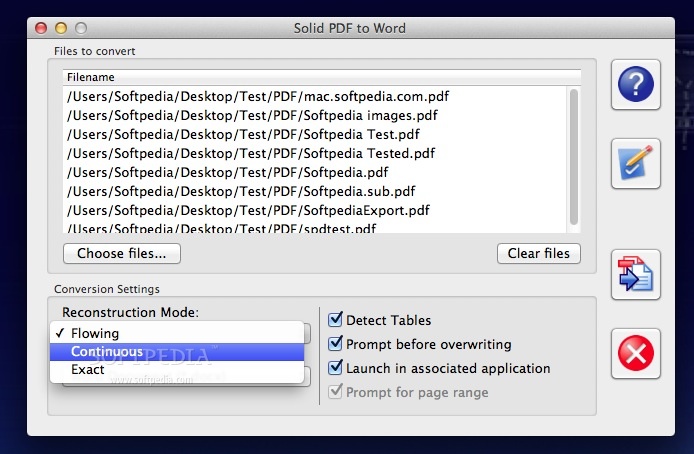Choose the Continuous reconstruction mode
Viewport: 694px width, 454px height.
point(177,351)
